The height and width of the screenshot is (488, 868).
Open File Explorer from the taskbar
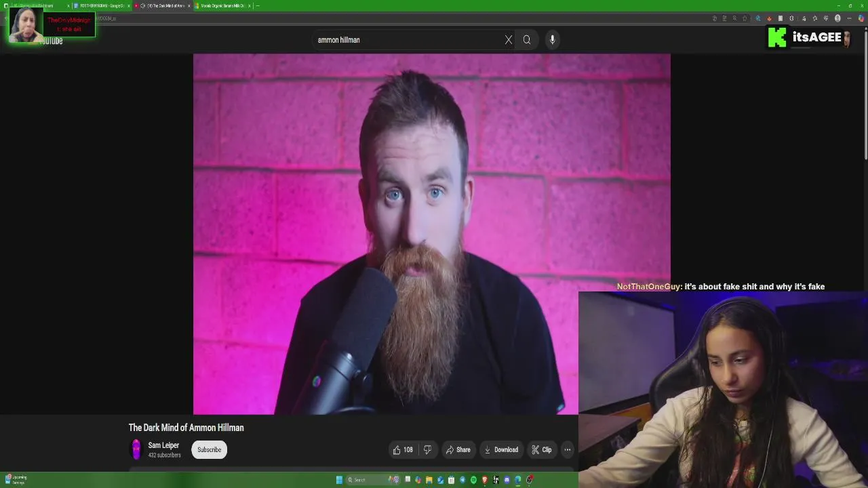coord(429,480)
